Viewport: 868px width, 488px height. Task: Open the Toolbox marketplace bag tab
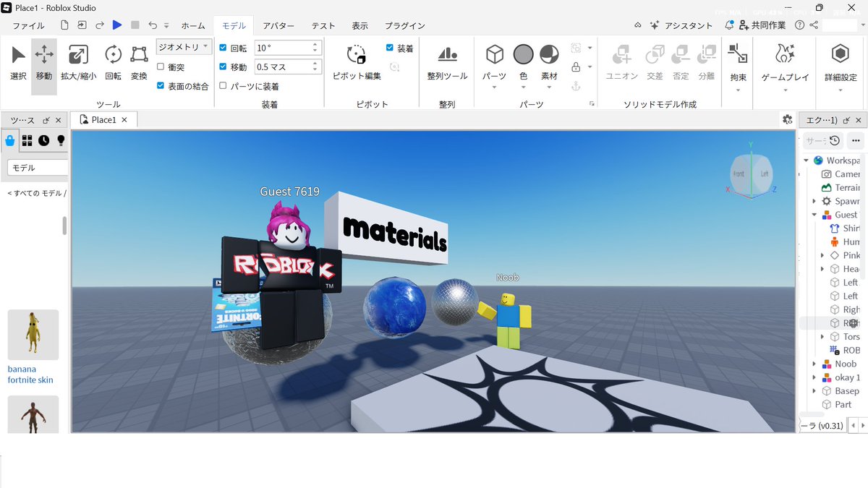10,140
